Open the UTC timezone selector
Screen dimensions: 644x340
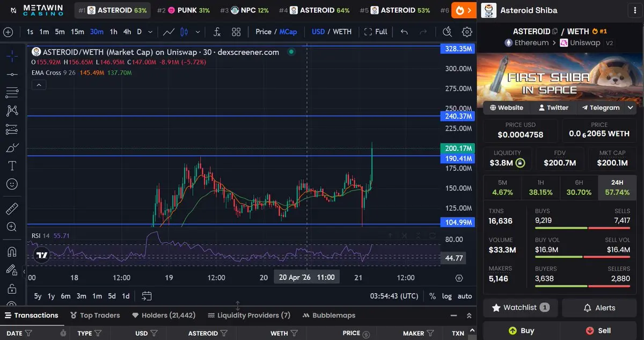coord(394,296)
